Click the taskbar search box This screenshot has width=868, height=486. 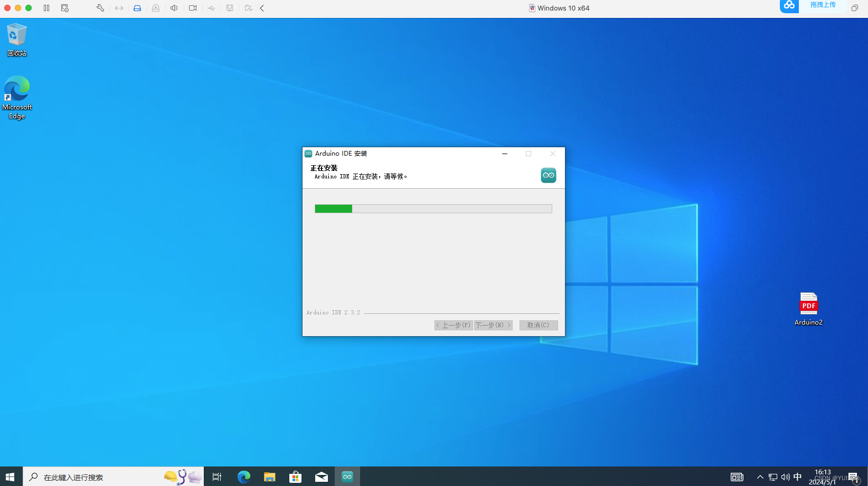tap(113, 477)
